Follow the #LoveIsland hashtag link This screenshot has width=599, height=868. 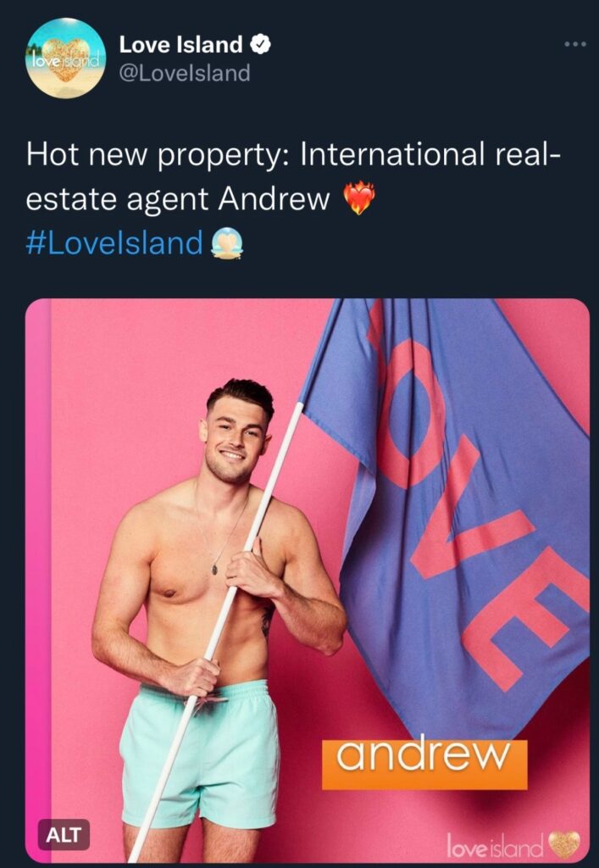click(x=114, y=243)
